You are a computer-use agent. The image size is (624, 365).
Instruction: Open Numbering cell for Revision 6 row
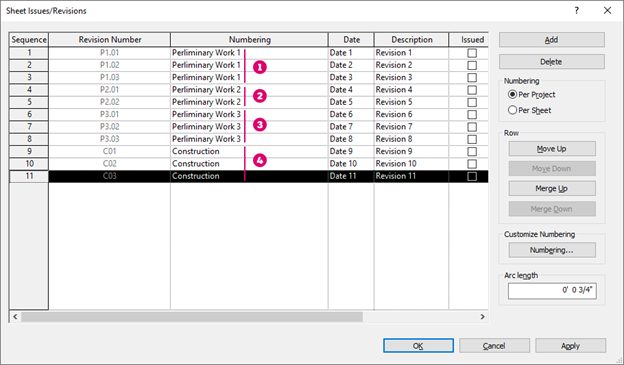point(250,115)
